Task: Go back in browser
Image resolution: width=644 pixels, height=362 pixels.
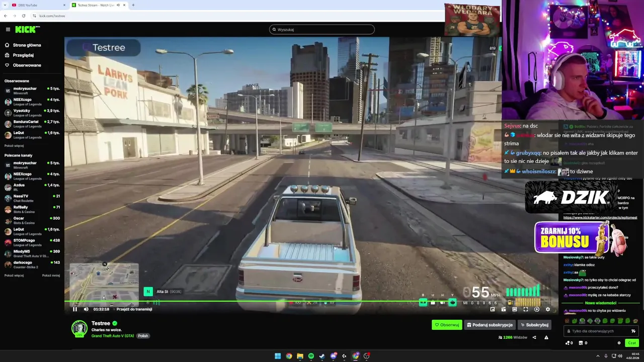Action: coord(5,16)
